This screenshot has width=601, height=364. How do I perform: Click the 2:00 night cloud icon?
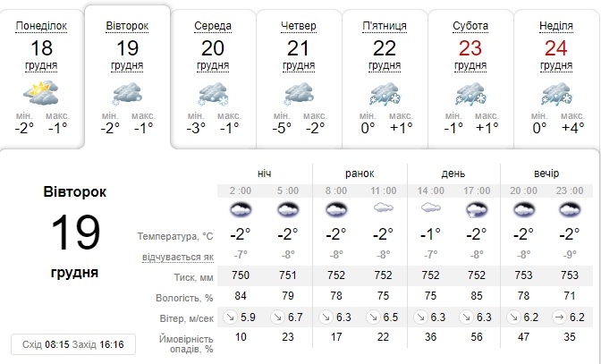[x=241, y=209]
